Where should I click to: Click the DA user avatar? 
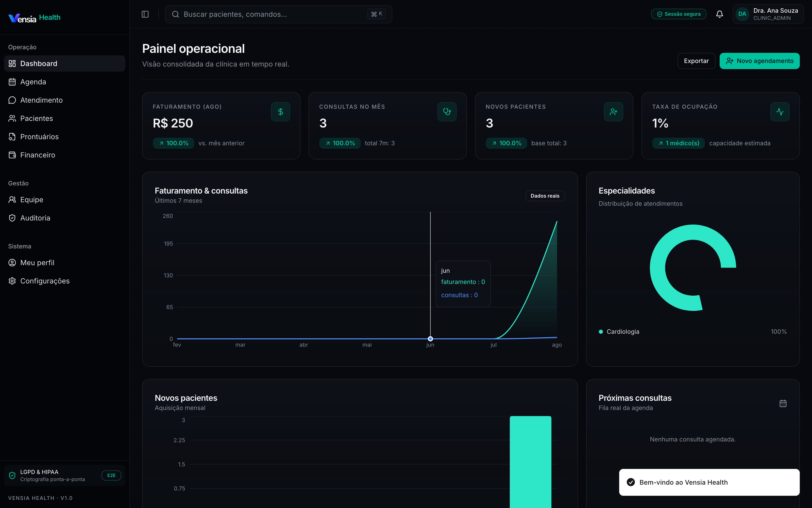pos(742,14)
